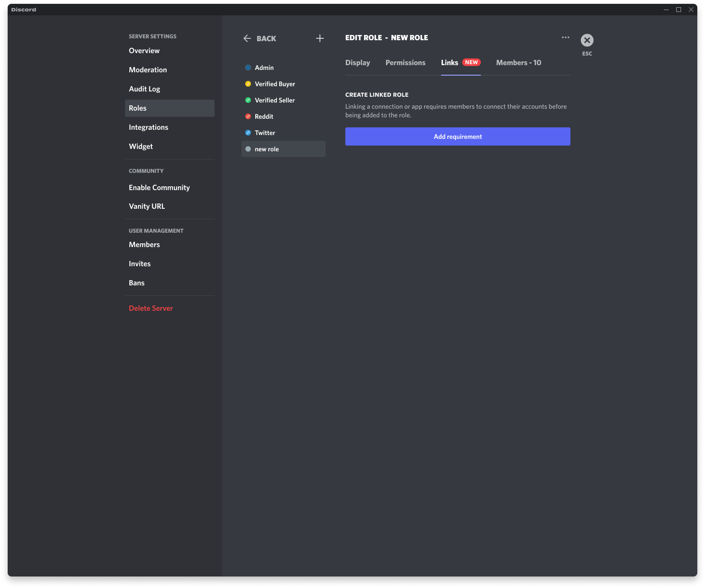Open Enable Community settings
Image resolution: width=705 pixels, height=588 pixels.
[x=159, y=187]
